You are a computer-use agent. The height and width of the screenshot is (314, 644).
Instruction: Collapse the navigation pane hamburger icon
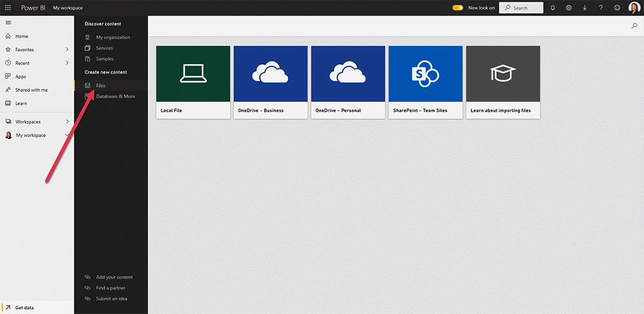8,23
